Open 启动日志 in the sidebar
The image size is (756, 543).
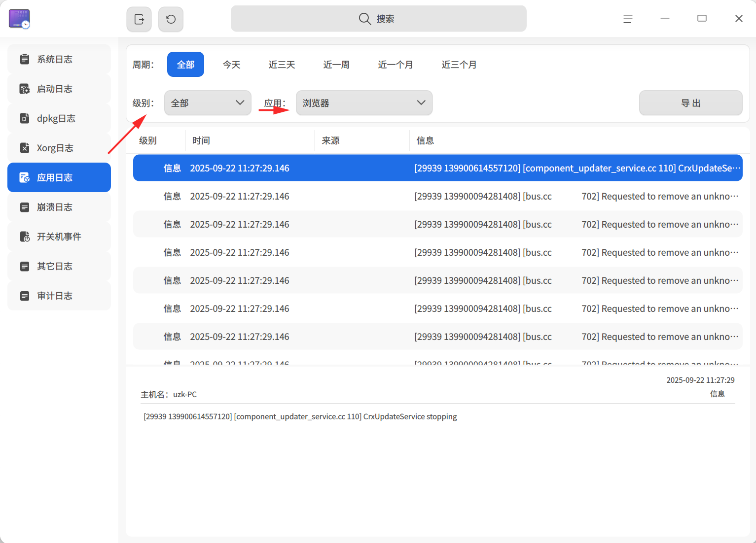59,89
